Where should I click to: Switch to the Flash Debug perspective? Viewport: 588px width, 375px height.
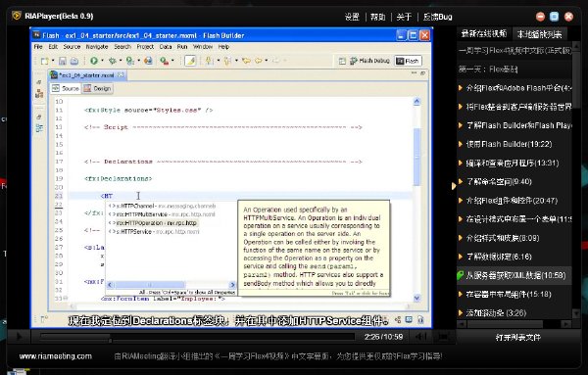369,61
